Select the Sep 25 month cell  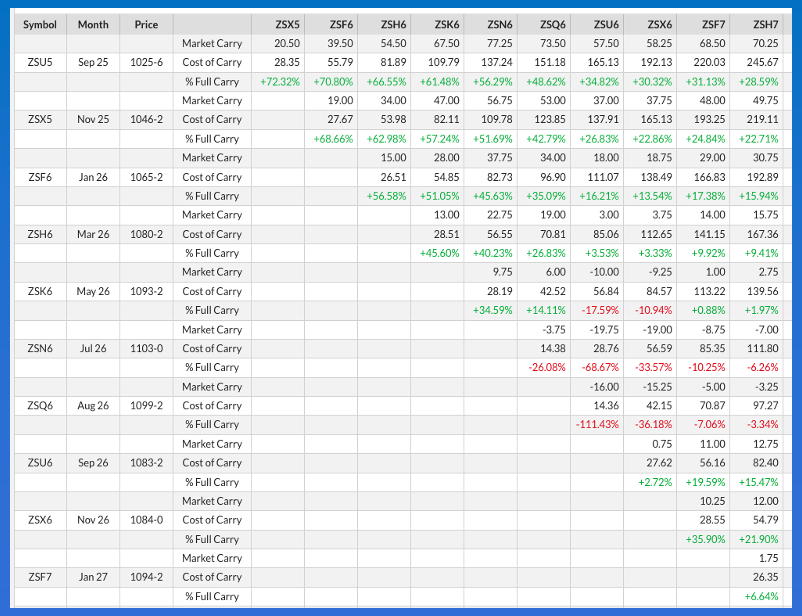coord(93,62)
